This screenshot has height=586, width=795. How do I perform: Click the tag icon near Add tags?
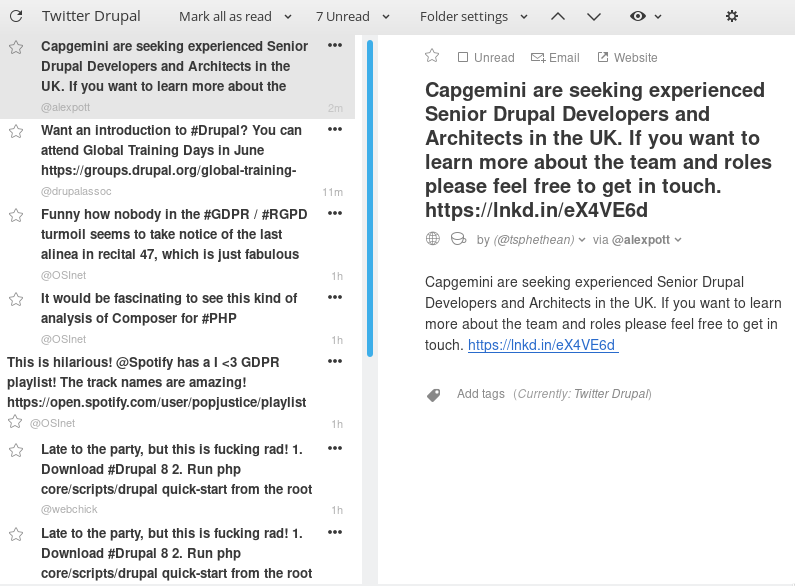point(433,395)
